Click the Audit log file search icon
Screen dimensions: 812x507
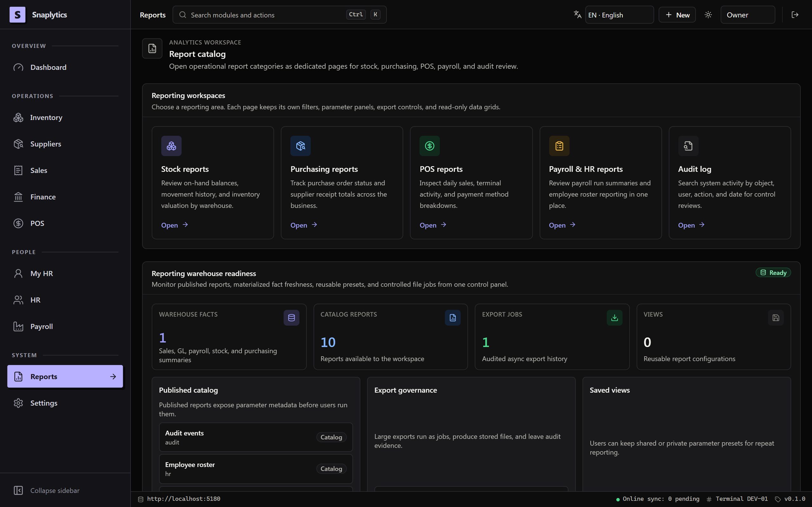(688, 146)
